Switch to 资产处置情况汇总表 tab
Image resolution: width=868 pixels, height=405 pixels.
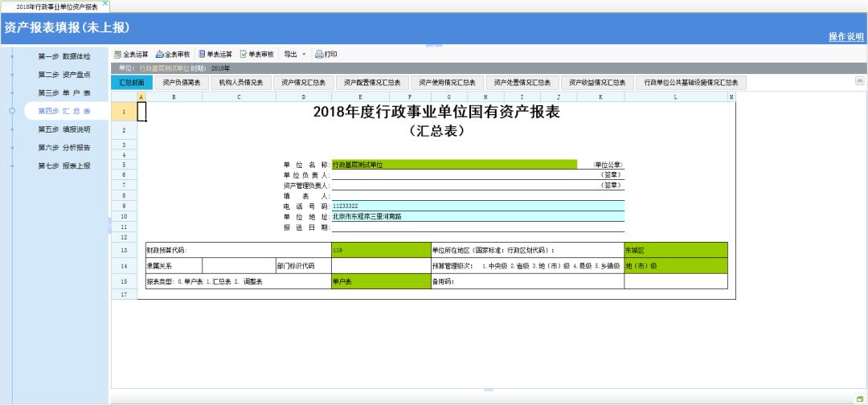click(522, 83)
